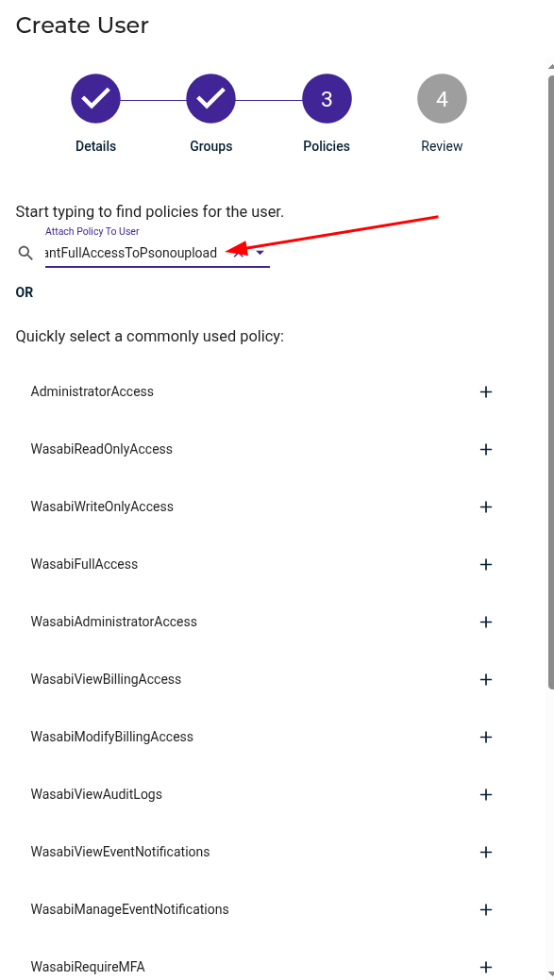Screen dimensions: 554x980
Task: Click the vertical scrollbar on the right
Action: (548, 377)
